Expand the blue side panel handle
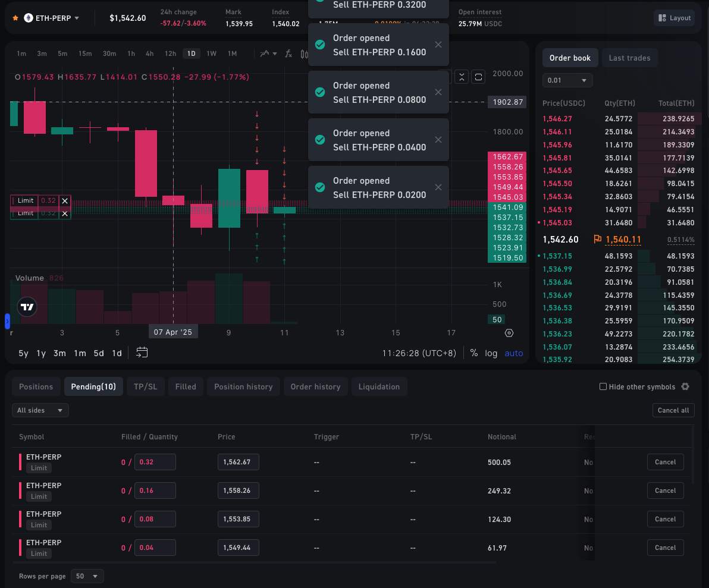Image resolution: width=709 pixels, height=588 pixels. pyautogui.click(x=7, y=321)
